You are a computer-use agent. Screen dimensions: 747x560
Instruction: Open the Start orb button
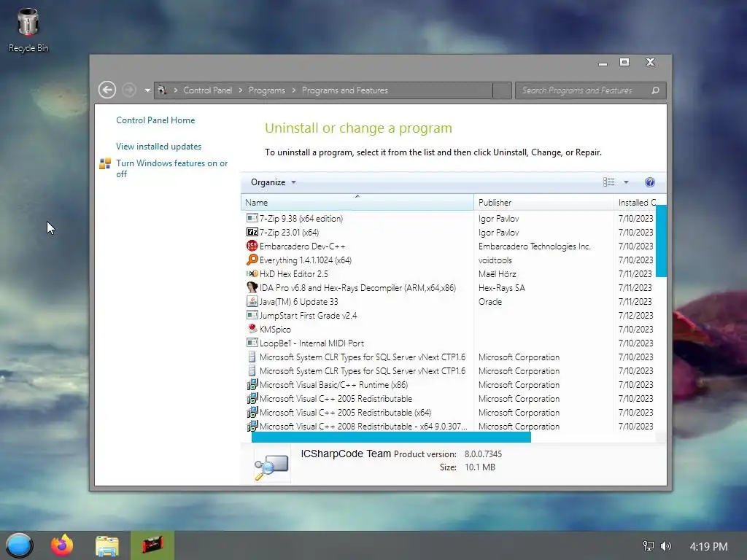click(x=19, y=545)
